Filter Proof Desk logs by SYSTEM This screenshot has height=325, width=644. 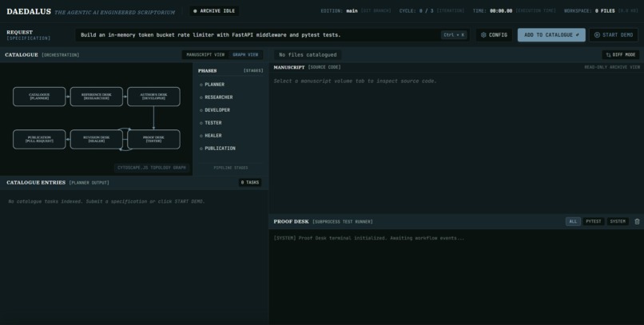point(618,222)
